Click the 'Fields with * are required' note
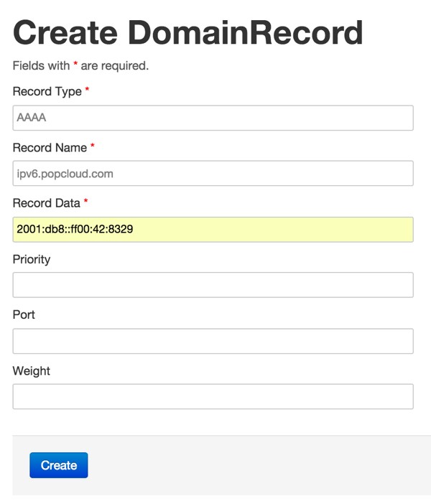431x504 pixels. [x=80, y=66]
